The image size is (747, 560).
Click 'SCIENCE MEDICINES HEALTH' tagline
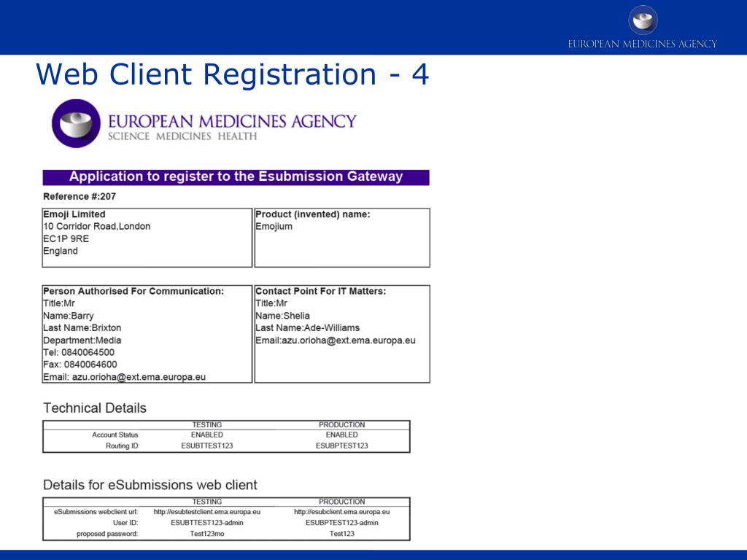pyautogui.click(x=182, y=136)
